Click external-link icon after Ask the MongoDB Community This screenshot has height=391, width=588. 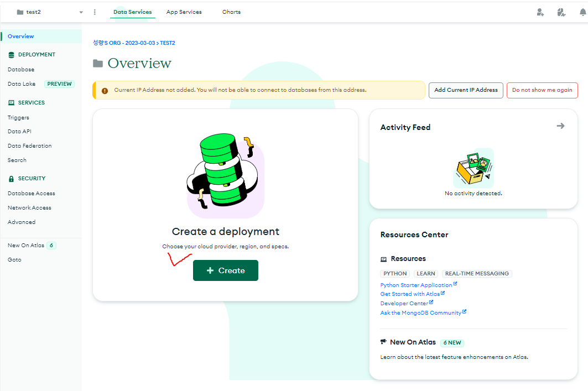click(464, 311)
